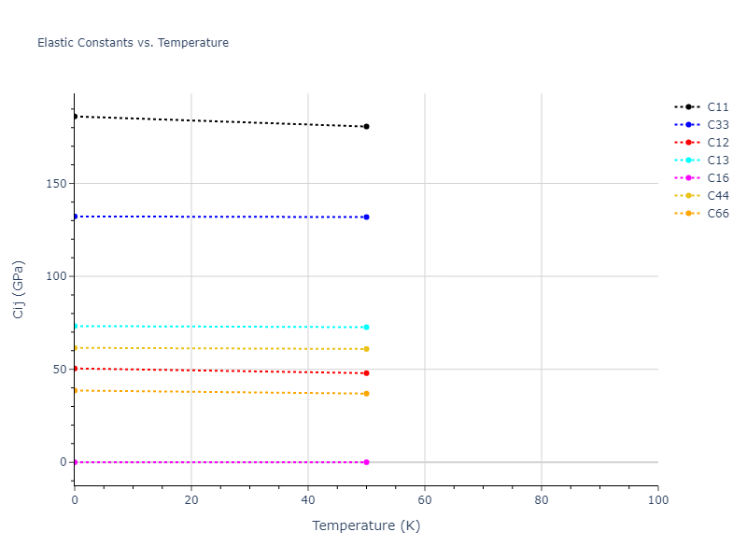
Task: Click the magenta C16 legend marker
Action: click(688, 178)
